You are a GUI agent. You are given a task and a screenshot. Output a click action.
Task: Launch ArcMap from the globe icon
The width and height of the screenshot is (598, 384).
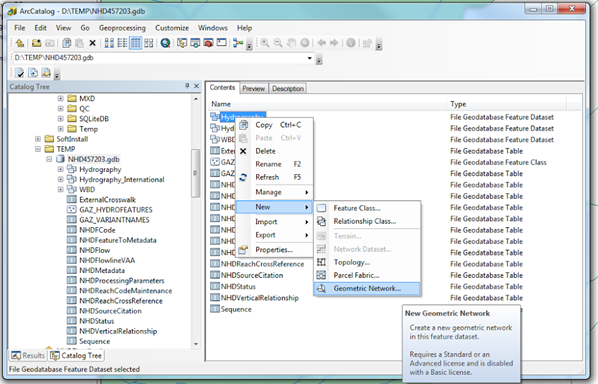166,43
